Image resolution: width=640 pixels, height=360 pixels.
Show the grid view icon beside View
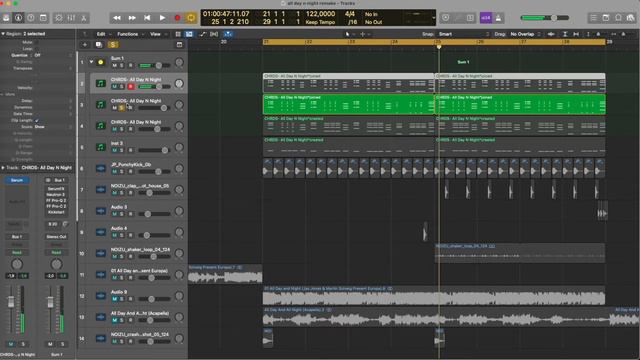click(178, 34)
